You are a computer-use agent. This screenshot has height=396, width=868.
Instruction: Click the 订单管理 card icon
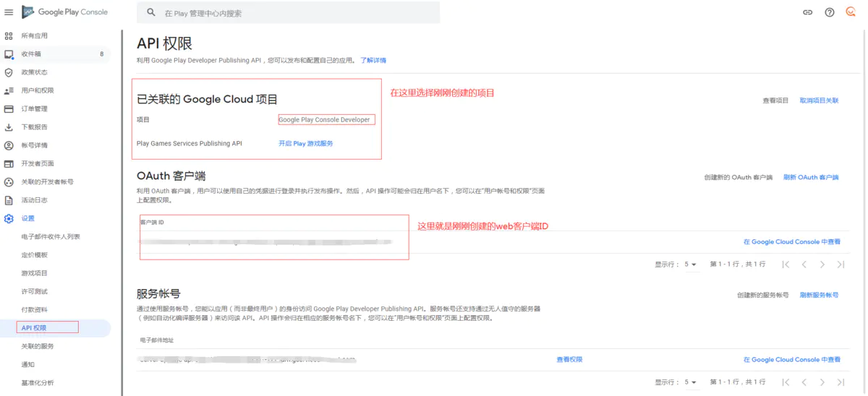click(x=9, y=109)
